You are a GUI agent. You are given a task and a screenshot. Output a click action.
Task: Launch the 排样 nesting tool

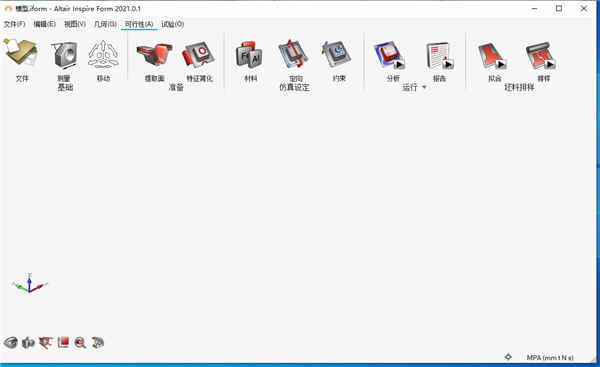pos(541,56)
